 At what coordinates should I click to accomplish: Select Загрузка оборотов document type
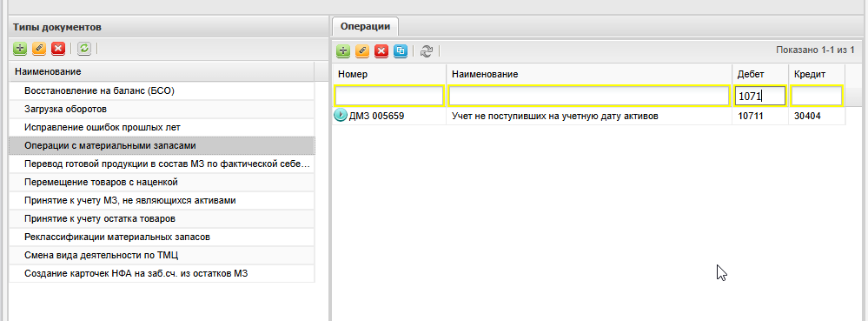pos(162,110)
